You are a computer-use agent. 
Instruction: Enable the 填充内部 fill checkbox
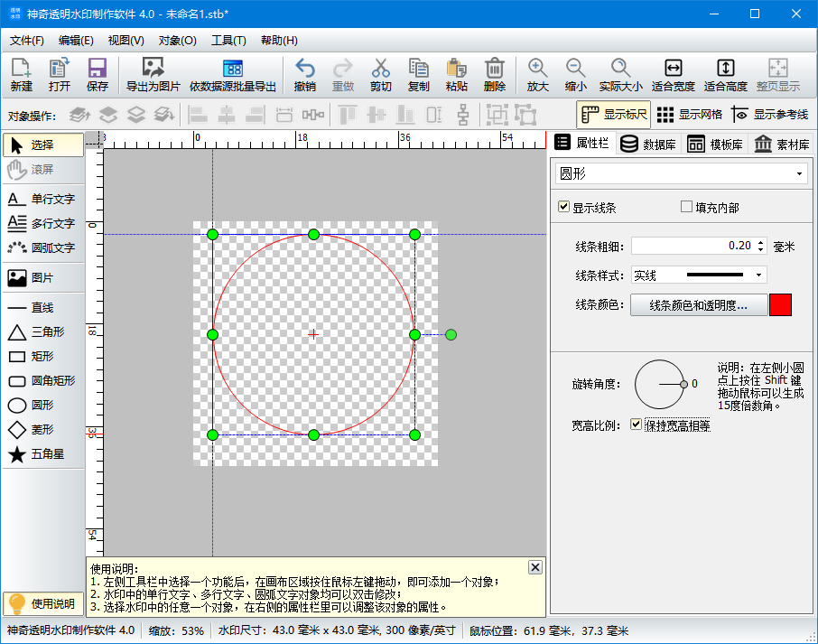pos(684,207)
